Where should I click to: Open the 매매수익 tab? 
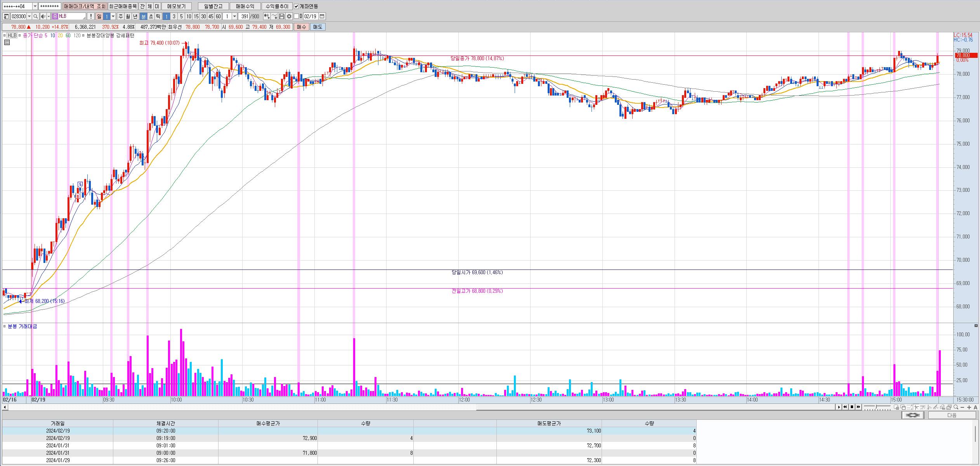click(245, 6)
